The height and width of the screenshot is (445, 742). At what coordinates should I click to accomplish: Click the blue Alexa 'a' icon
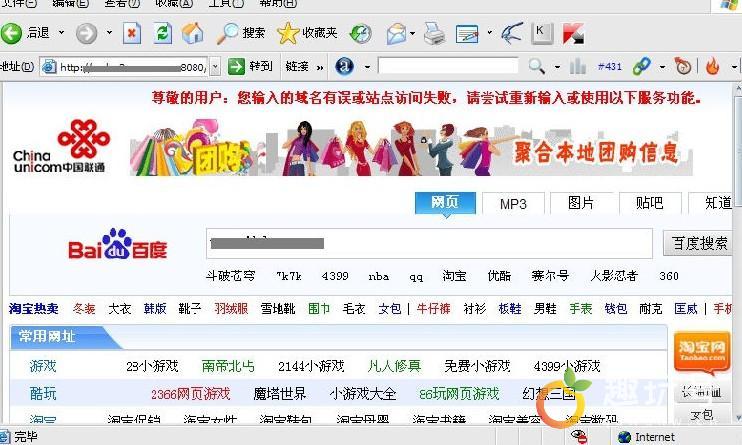[x=344, y=66]
